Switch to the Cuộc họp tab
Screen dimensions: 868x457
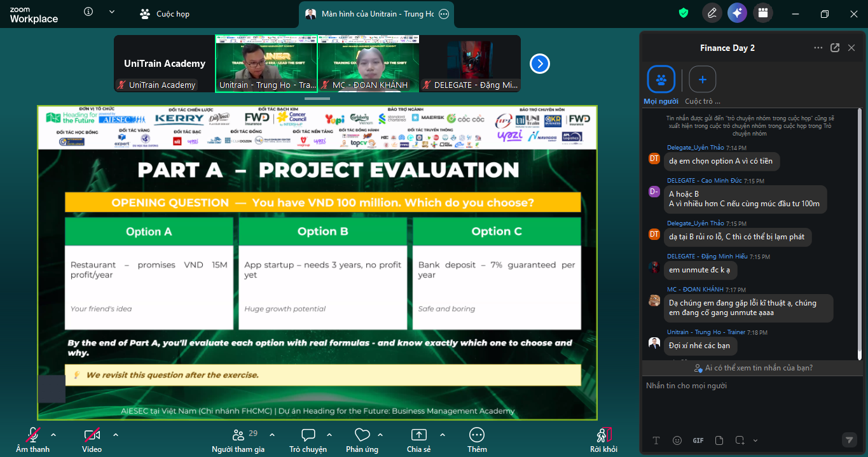(165, 13)
